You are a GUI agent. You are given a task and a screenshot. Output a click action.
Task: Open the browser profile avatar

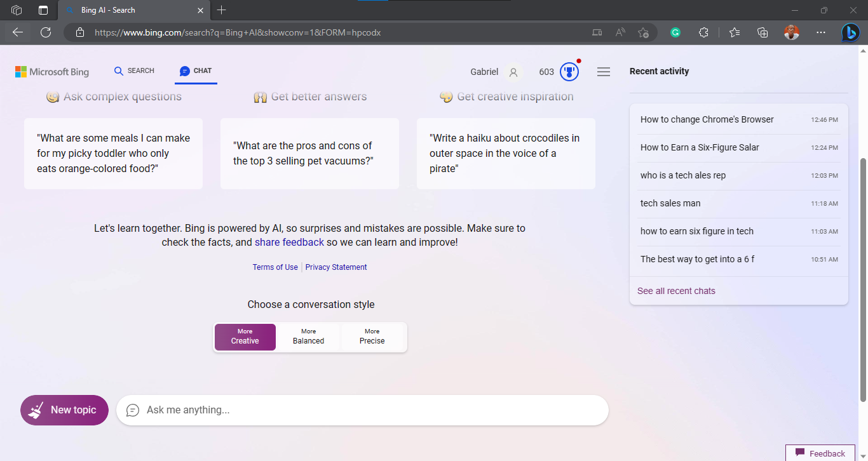792,32
